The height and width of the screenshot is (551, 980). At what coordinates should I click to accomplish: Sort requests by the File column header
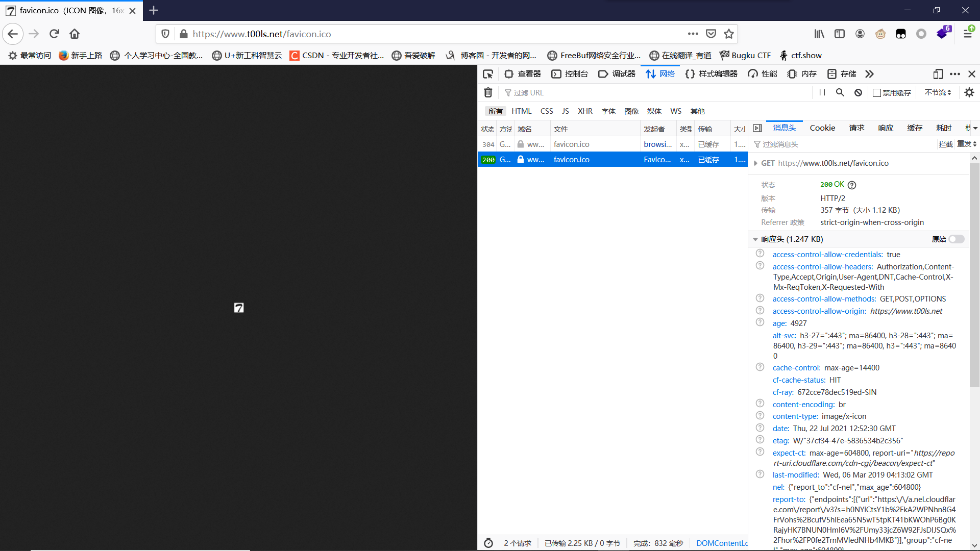pyautogui.click(x=595, y=129)
